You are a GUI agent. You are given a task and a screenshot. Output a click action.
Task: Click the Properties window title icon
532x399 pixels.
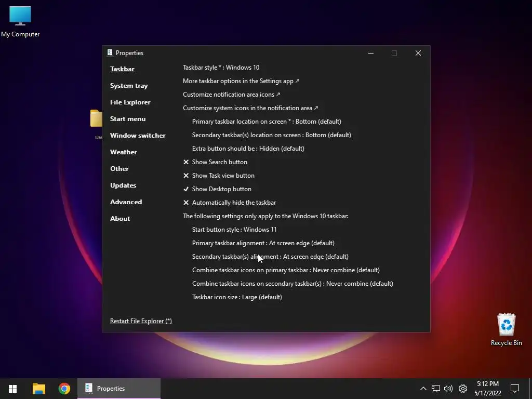point(110,52)
